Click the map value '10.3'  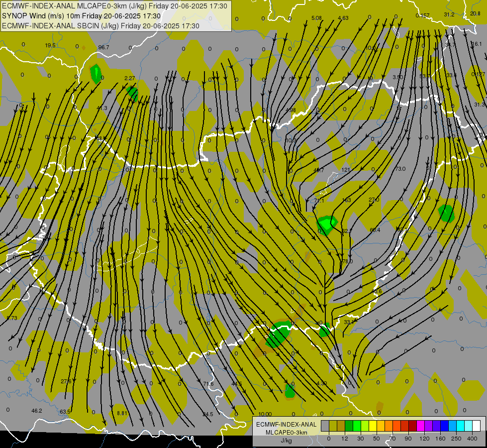[291, 140]
